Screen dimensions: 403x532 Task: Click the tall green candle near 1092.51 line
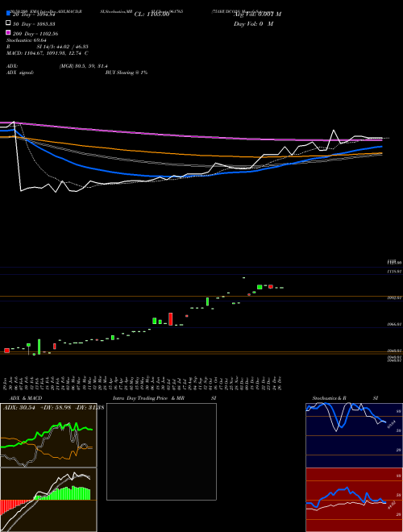[207, 301]
